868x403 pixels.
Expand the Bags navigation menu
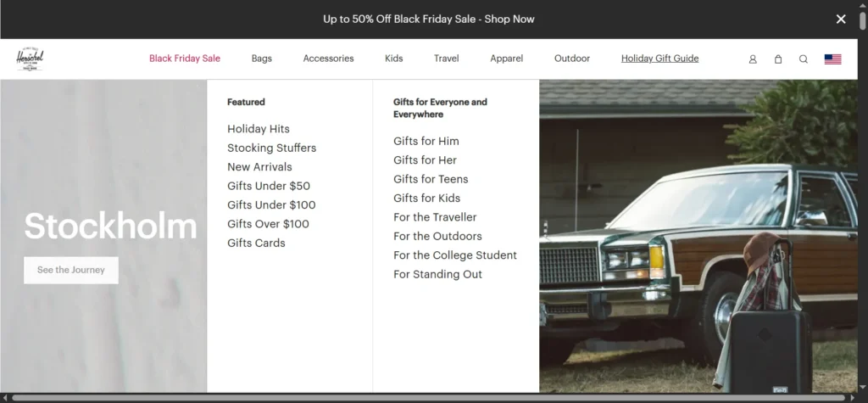pos(262,59)
